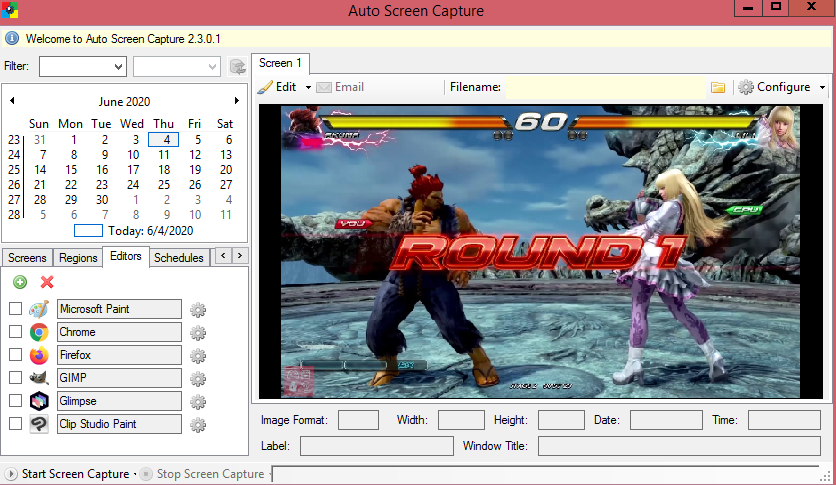This screenshot has width=836, height=485.
Task: Click the red X remove editor icon
Action: tap(47, 282)
